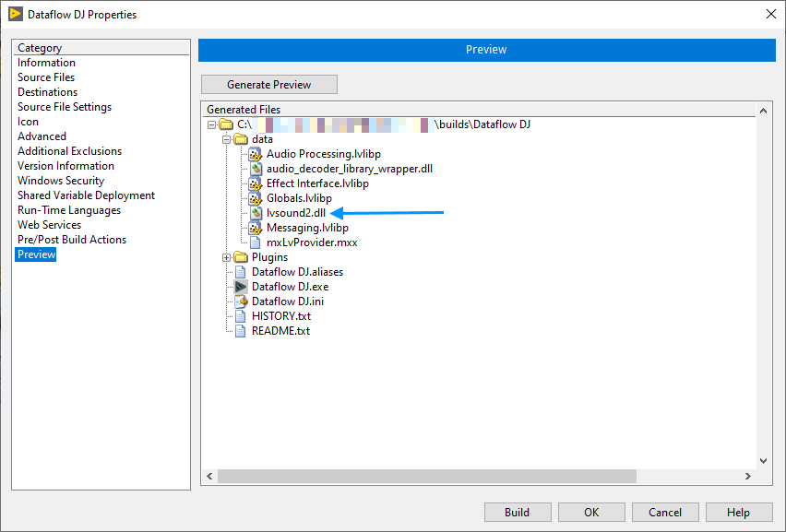The image size is (786, 532).
Task: Open the Information category
Action: (x=47, y=63)
